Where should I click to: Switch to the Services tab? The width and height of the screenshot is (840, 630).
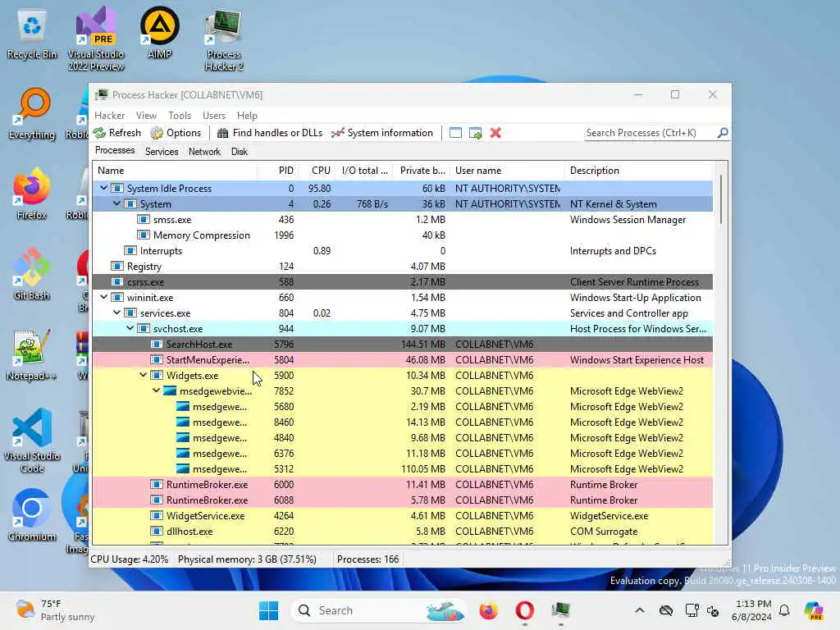click(x=162, y=152)
